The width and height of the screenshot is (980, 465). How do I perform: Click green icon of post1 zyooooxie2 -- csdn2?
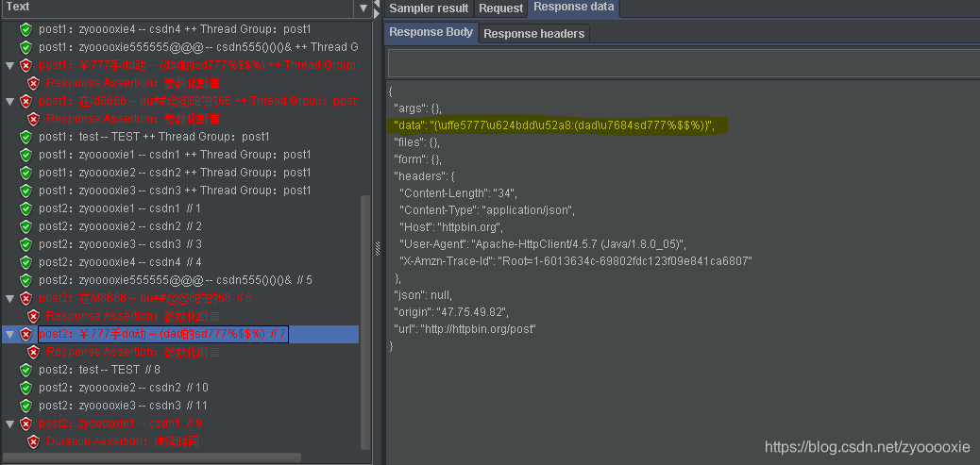[25, 173]
